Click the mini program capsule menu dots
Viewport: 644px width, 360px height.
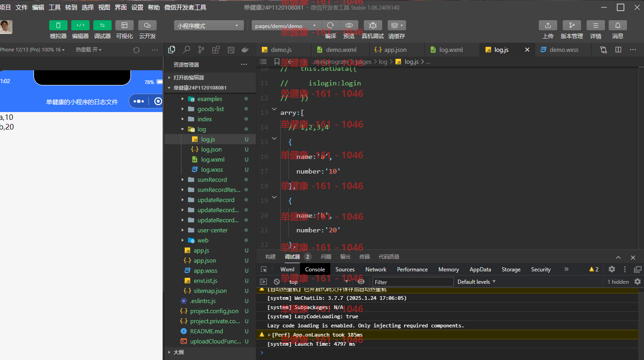click(139, 101)
